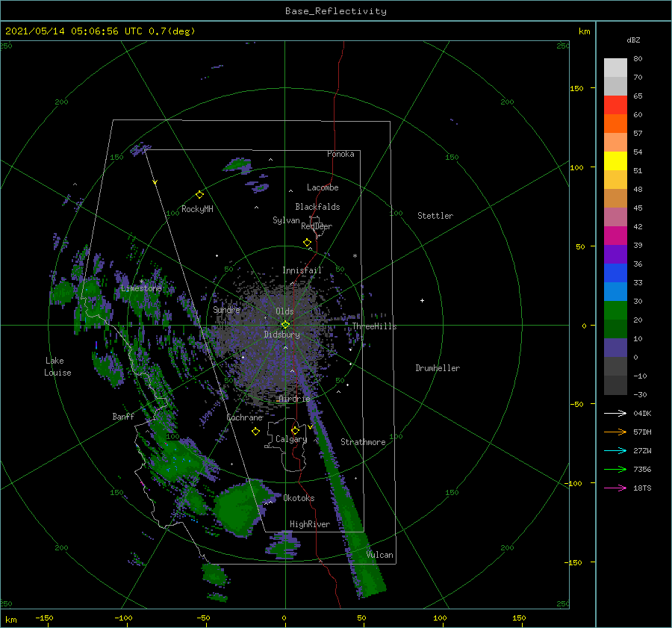
Task: Click the Ponoka city label
Action: click(x=340, y=154)
